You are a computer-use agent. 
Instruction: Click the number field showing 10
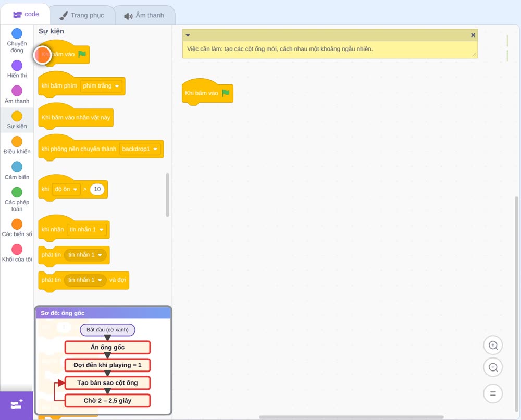tap(97, 189)
